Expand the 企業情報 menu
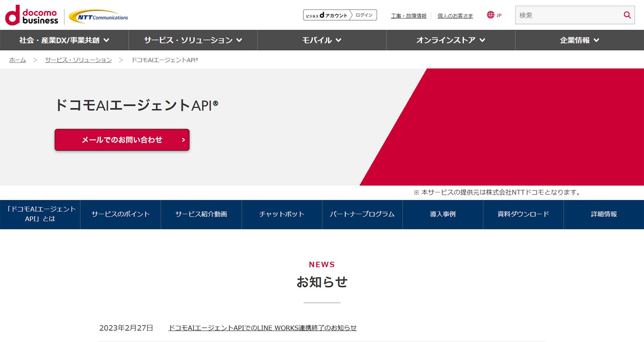Screen dimensions: 644x342 tap(580, 40)
